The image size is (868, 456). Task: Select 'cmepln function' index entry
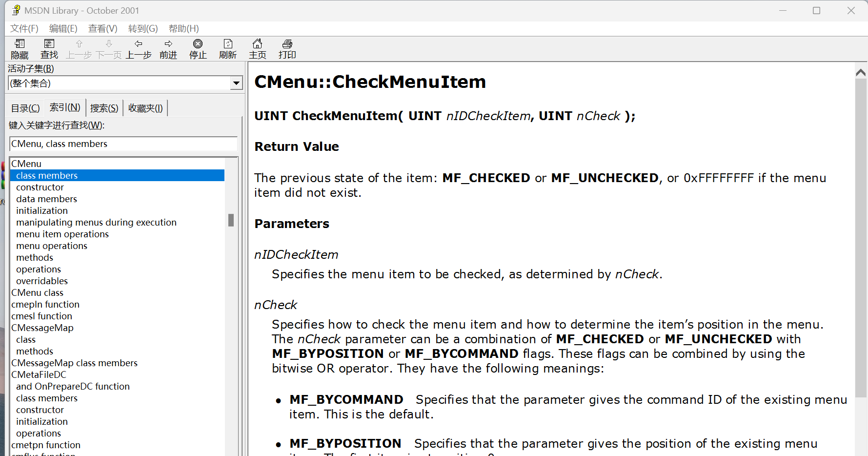click(45, 304)
